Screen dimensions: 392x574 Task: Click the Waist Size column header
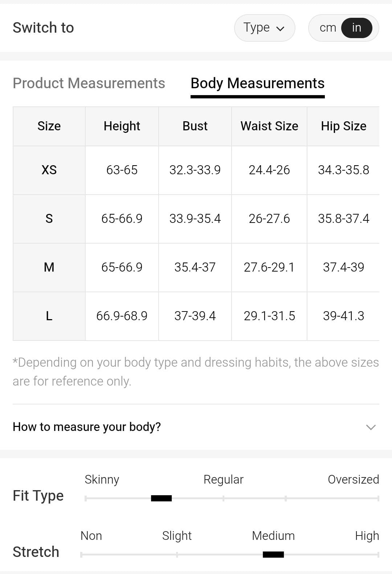coord(269,126)
